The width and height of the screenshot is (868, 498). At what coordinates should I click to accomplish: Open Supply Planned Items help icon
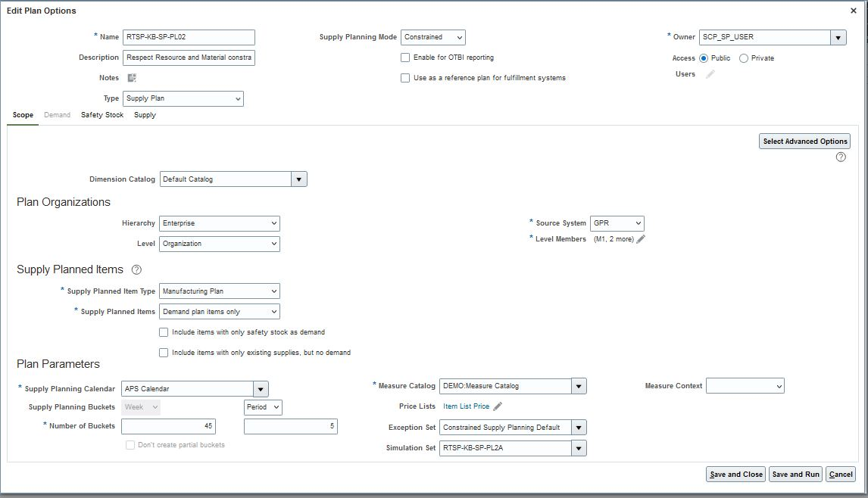point(136,269)
